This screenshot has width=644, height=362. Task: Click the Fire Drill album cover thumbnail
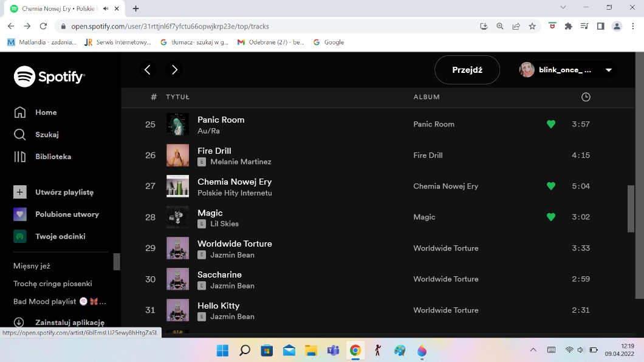tap(177, 155)
